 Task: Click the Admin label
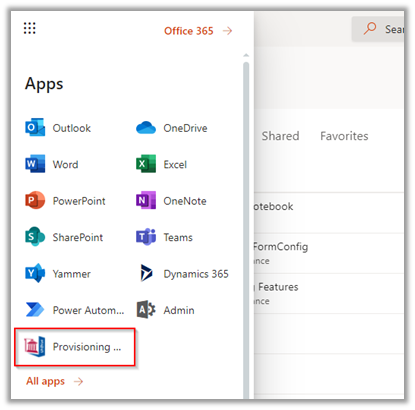click(x=179, y=310)
